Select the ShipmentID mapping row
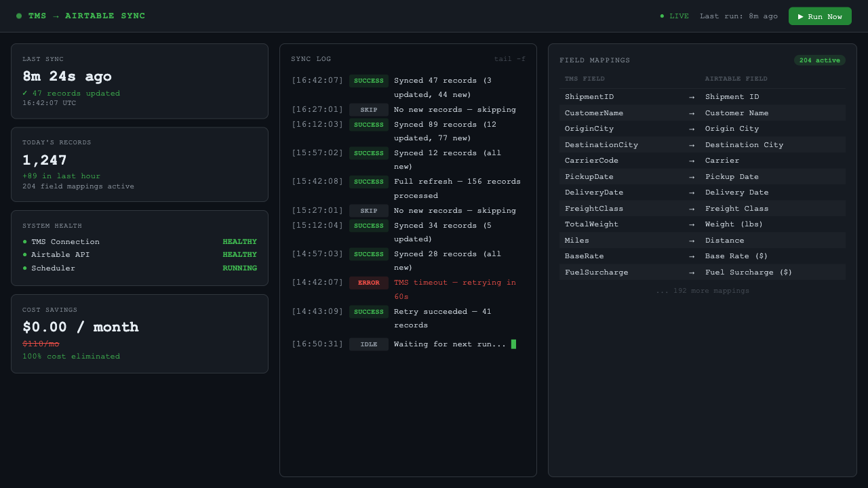 click(x=703, y=97)
